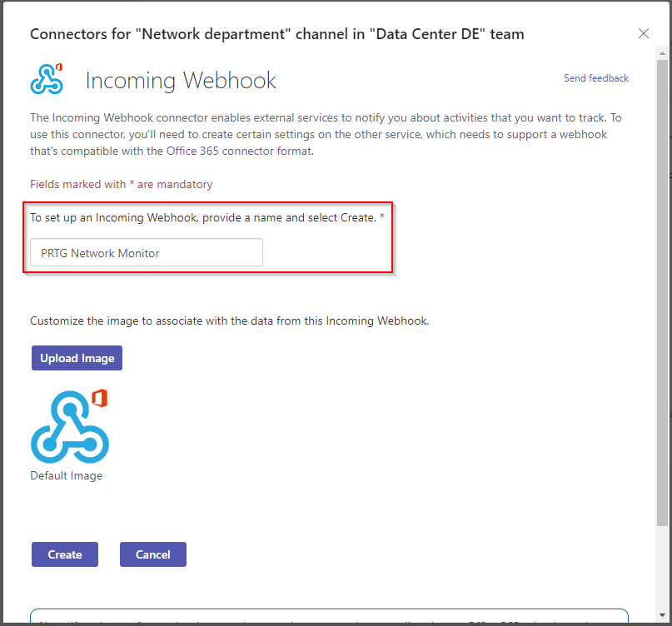
Task: Click the orange Office badge on default image
Action: tap(99, 398)
